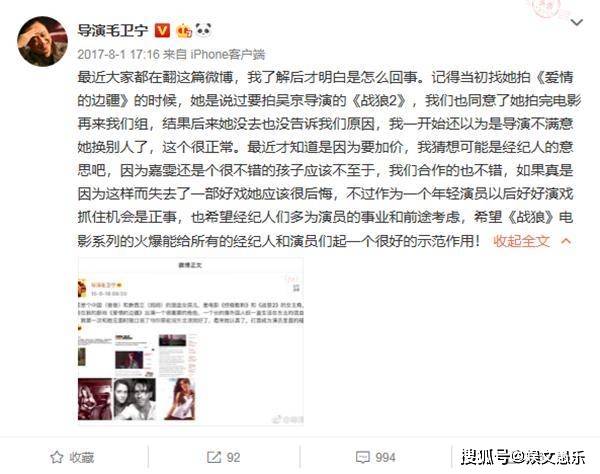
Task: Click the orange V verified badge
Action: coord(162,30)
